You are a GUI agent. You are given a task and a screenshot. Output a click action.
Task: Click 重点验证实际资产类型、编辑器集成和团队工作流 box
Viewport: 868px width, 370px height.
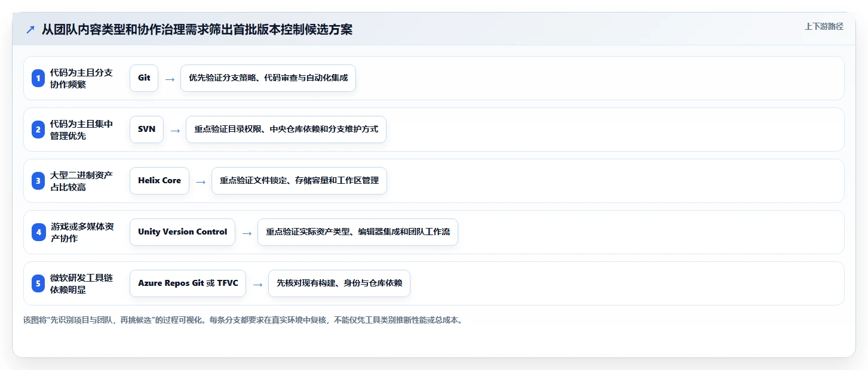coord(358,232)
